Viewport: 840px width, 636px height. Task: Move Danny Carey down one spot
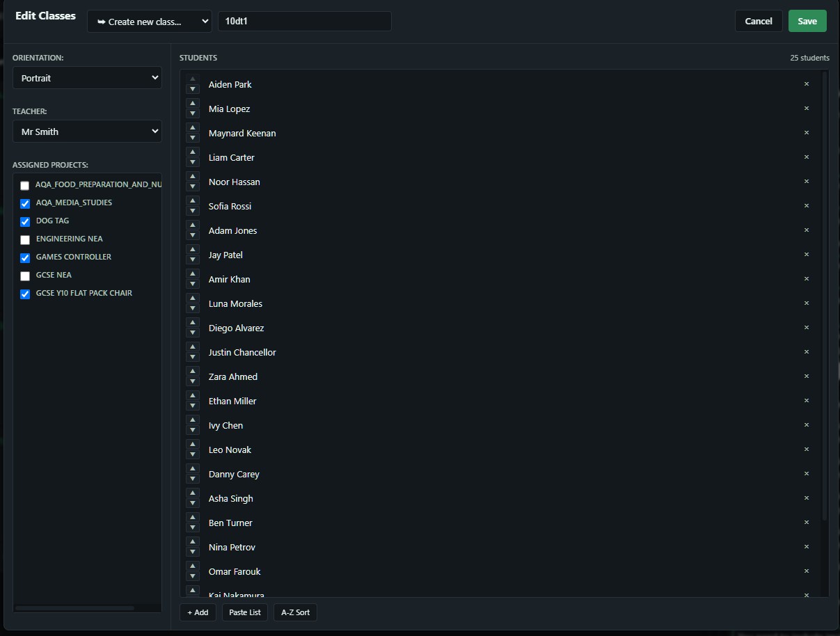(192, 478)
